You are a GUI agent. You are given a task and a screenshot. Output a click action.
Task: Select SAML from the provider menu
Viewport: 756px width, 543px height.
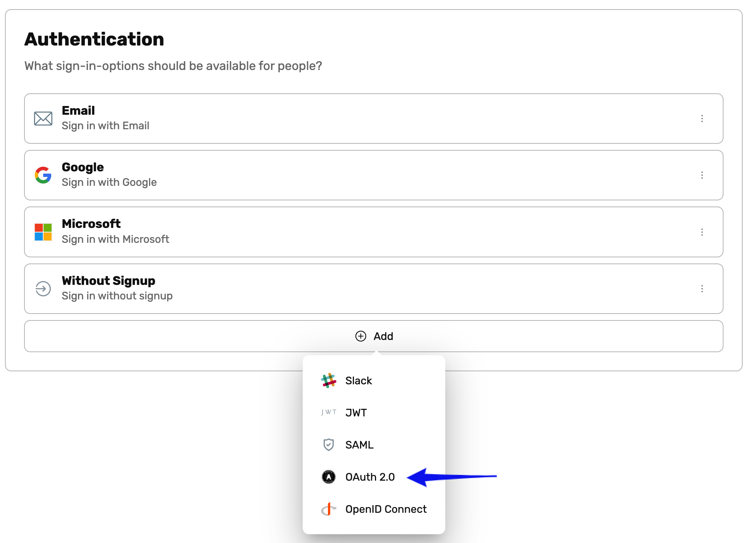tap(359, 444)
